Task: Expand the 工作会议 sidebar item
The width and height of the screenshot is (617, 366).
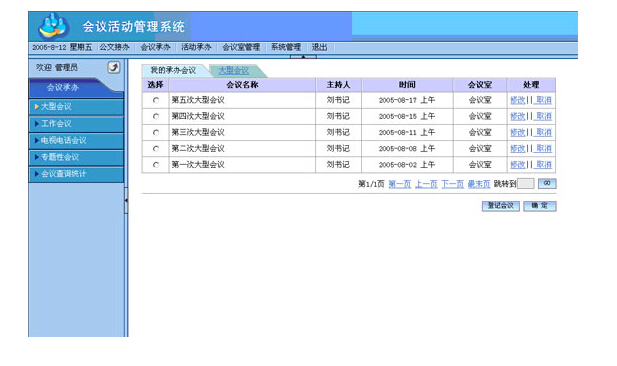Action: 76,124
